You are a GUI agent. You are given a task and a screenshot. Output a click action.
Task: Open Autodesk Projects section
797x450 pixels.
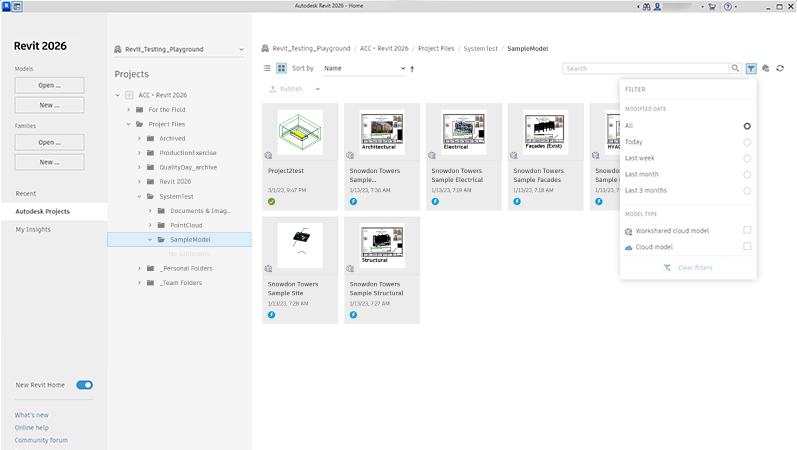point(54,212)
